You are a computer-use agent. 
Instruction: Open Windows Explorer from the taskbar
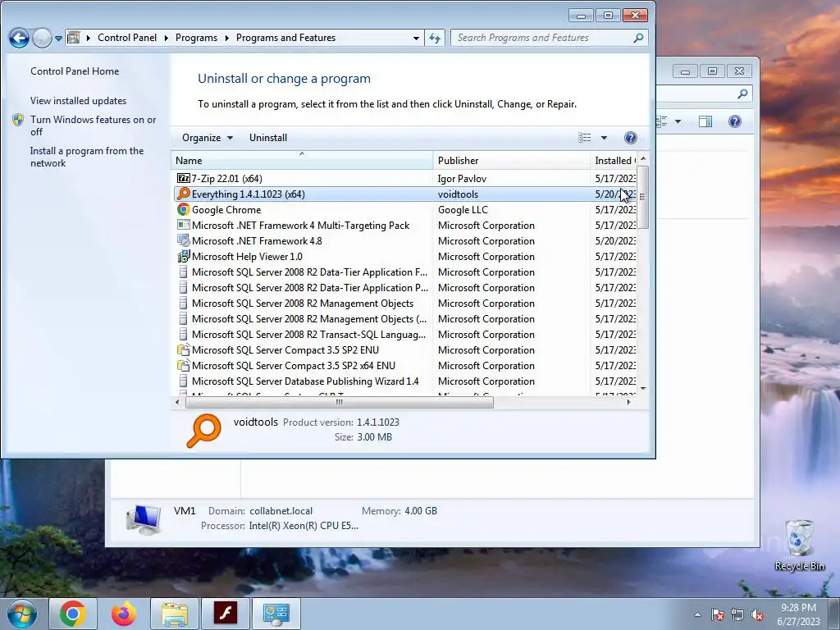pos(175,614)
